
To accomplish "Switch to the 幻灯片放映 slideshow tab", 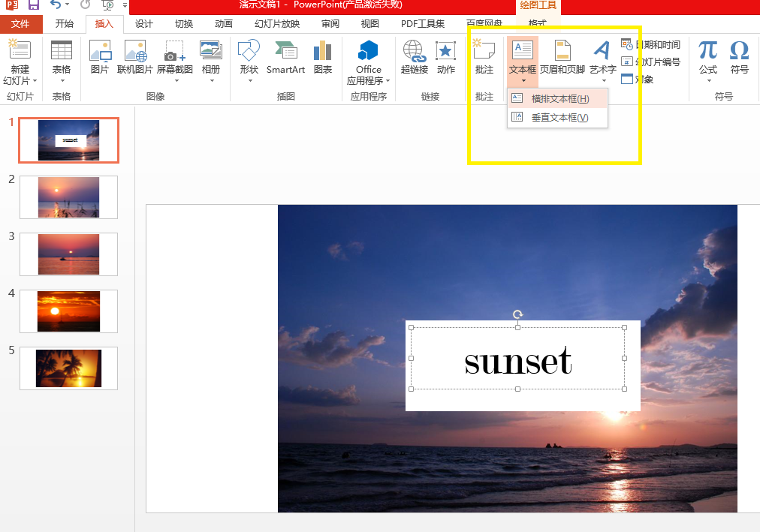I will click(277, 24).
